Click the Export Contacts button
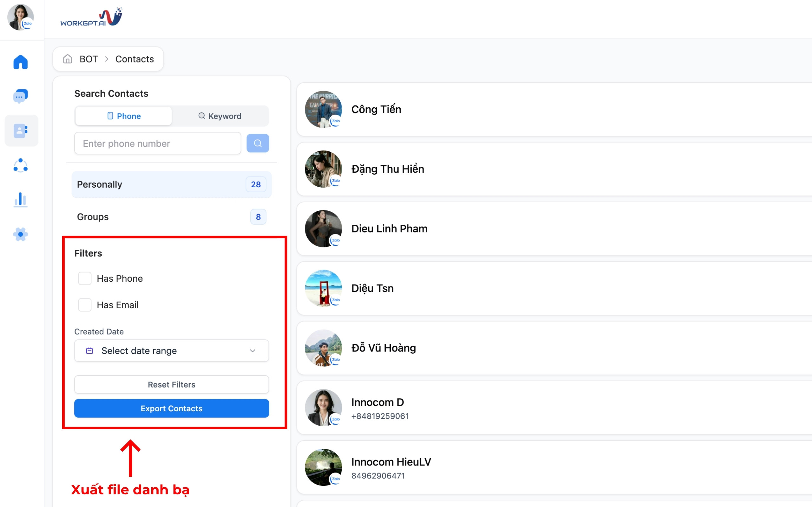The width and height of the screenshot is (812, 507). pyautogui.click(x=172, y=408)
